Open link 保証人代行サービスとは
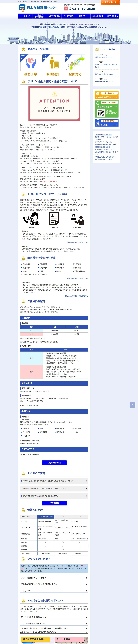Viewport: 138px width, 644px height. 103,142
